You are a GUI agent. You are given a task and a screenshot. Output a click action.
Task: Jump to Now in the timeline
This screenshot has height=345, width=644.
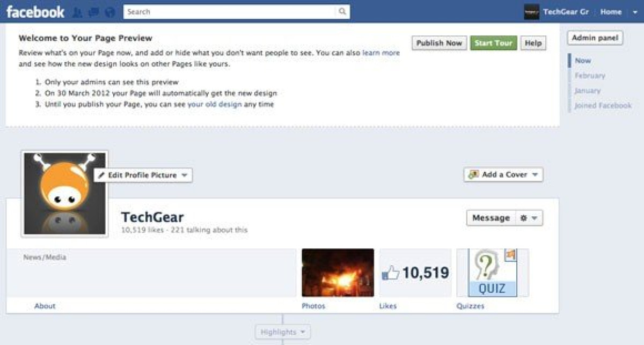[583, 61]
